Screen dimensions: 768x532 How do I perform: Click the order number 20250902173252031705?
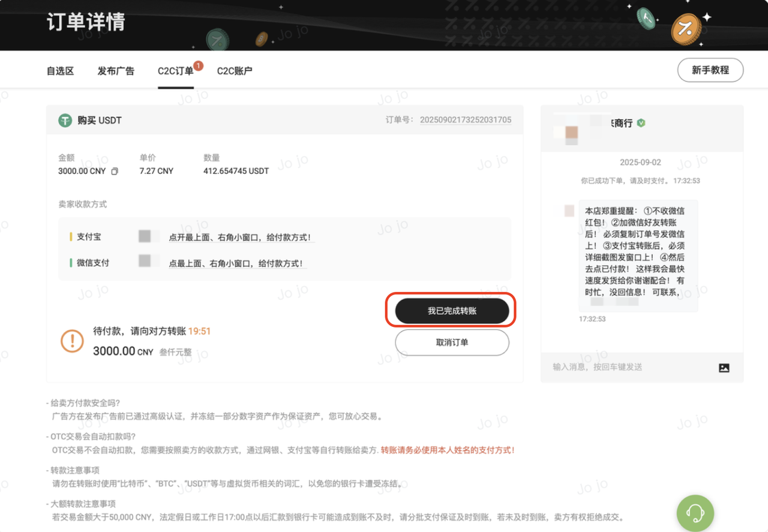(465, 120)
